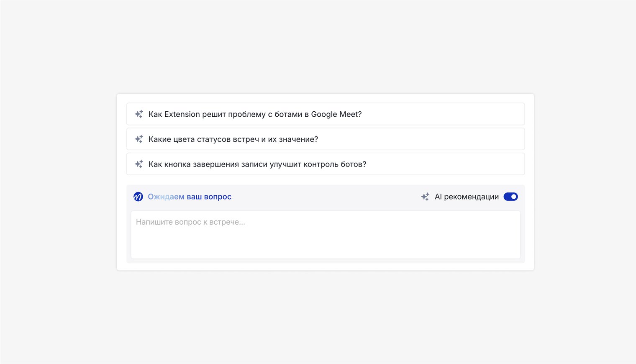Disable the AI рекомендации toggle switch
The image size is (636, 364).
click(x=510, y=197)
